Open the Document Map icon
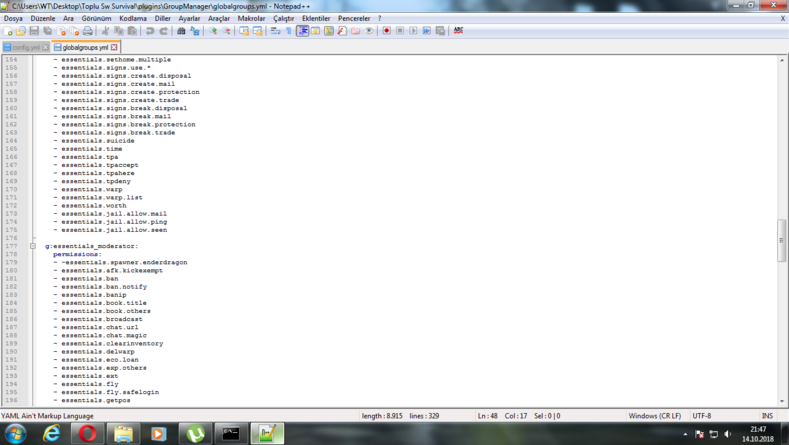 (x=329, y=31)
